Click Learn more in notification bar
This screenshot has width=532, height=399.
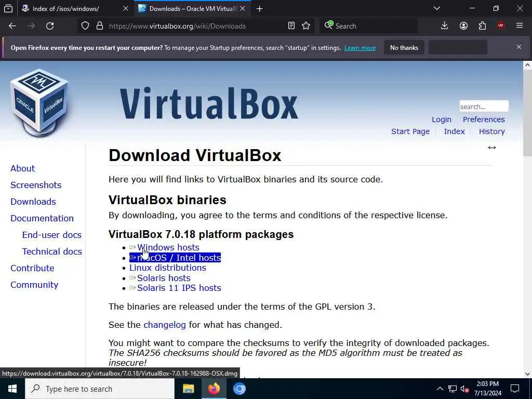(360, 48)
